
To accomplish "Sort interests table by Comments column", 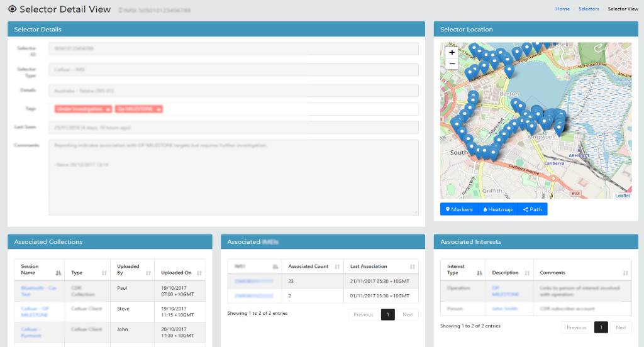I will point(625,273).
